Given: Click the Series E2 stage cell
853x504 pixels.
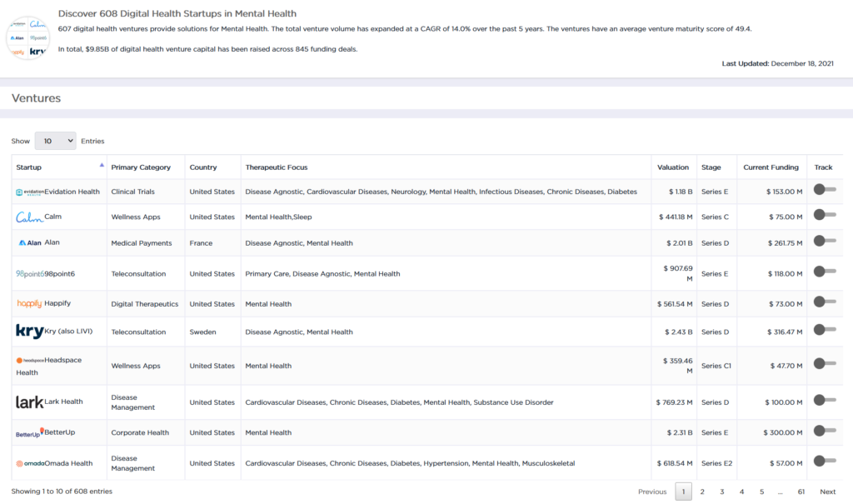Looking at the screenshot, I should point(716,463).
